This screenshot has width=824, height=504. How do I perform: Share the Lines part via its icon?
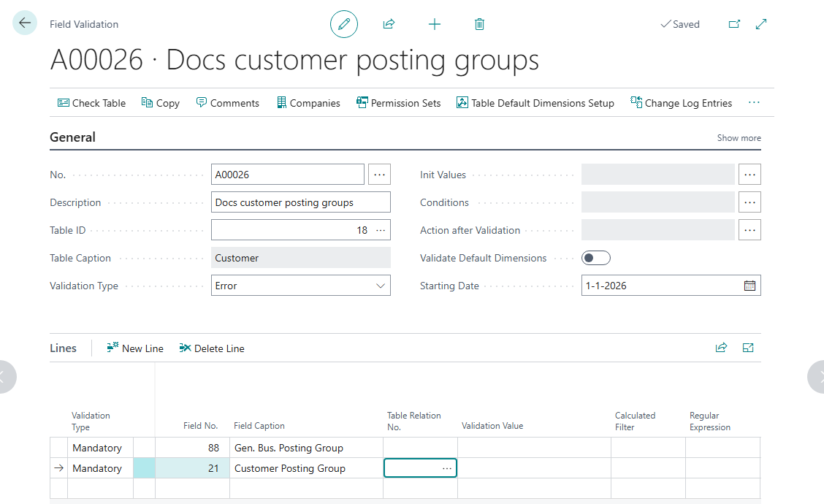click(x=722, y=348)
